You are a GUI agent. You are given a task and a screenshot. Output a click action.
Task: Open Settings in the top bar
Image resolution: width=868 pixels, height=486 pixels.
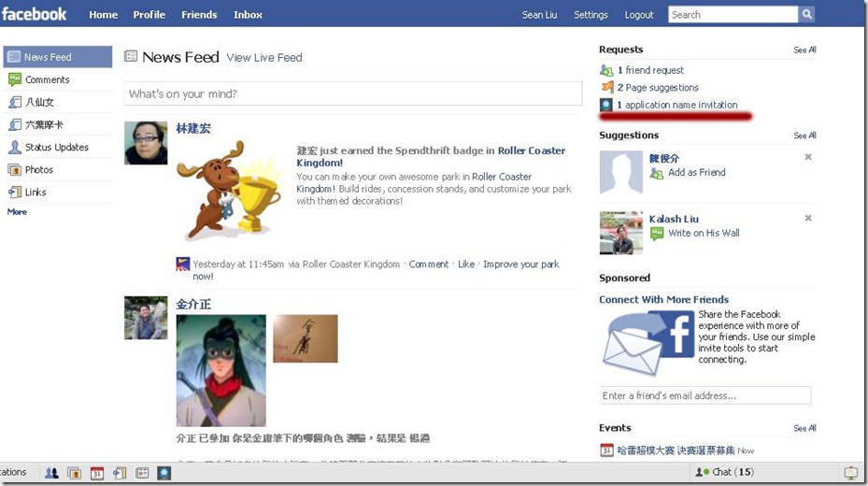[x=591, y=15]
